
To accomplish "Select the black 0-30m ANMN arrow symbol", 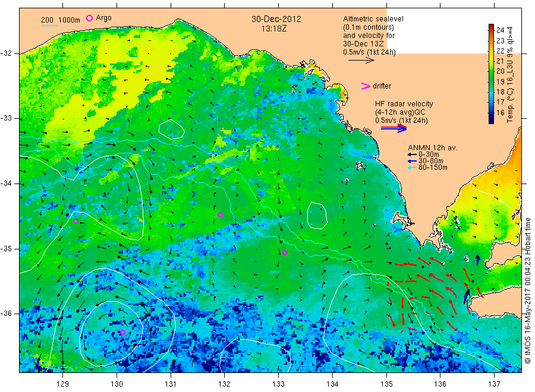I will coord(412,154).
